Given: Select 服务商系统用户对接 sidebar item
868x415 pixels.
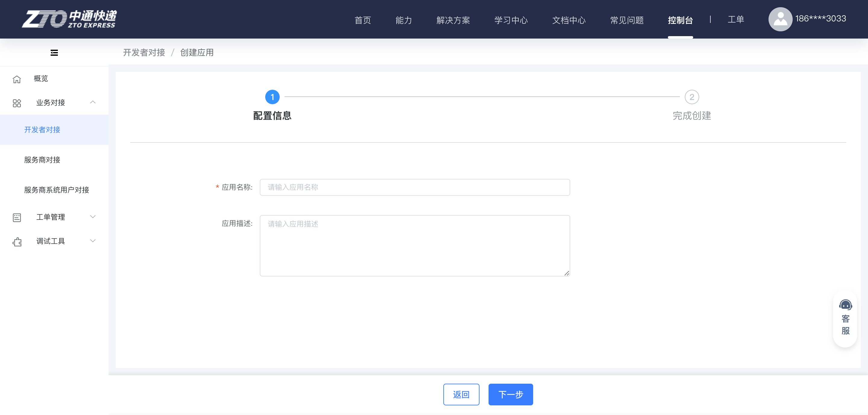Looking at the screenshot, I should (x=54, y=190).
